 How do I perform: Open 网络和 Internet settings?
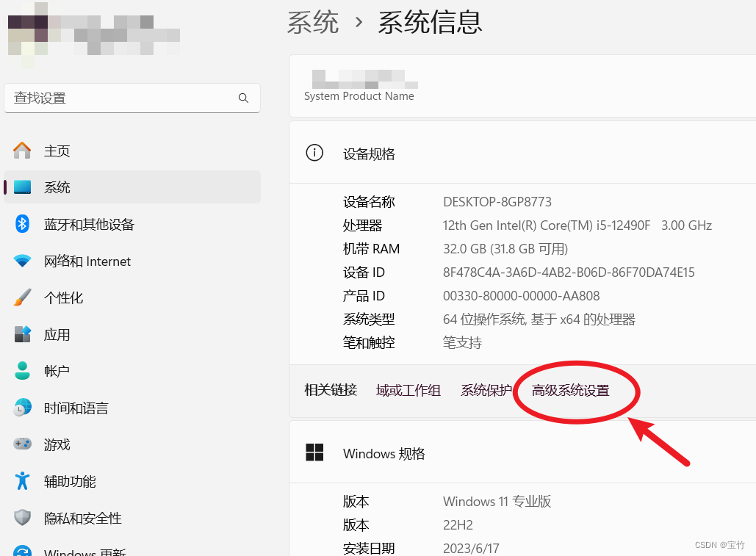click(132, 261)
